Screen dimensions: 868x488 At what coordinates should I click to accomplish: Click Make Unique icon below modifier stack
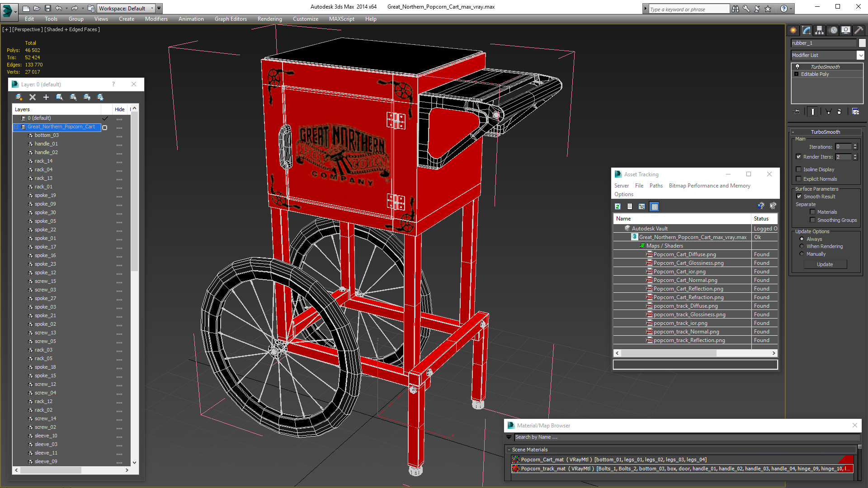pos(828,111)
